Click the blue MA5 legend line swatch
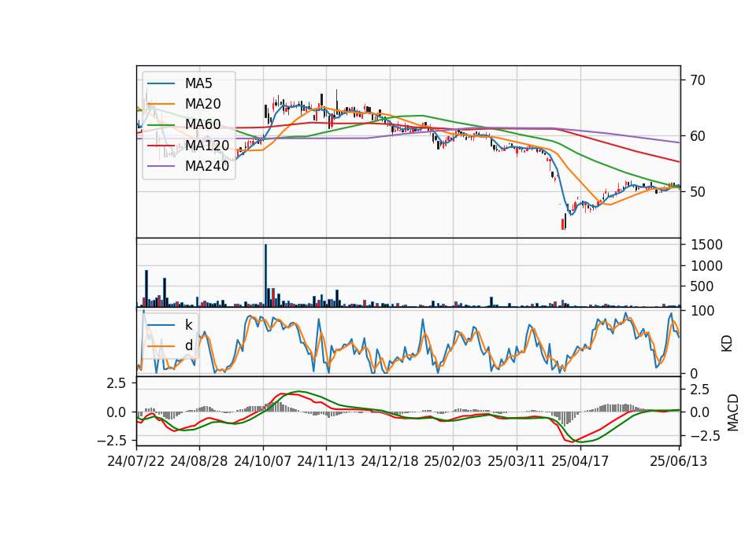This screenshot has height=543, width=756. click(x=161, y=84)
